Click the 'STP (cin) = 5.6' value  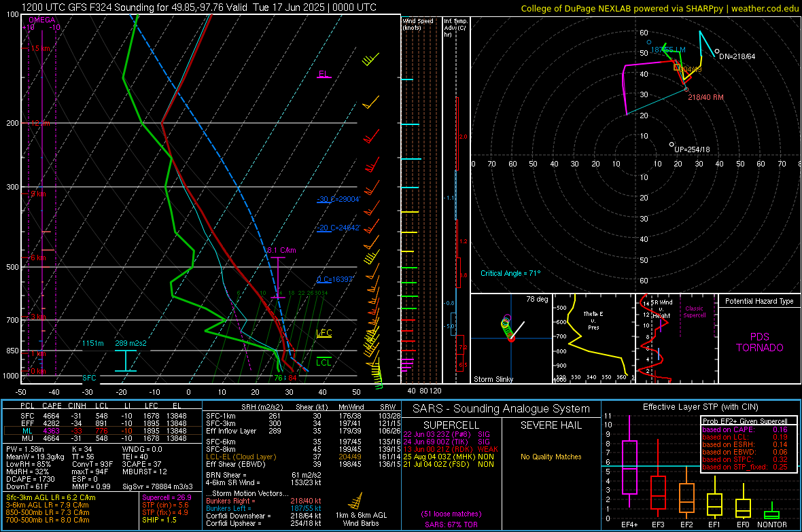click(165, 505)
